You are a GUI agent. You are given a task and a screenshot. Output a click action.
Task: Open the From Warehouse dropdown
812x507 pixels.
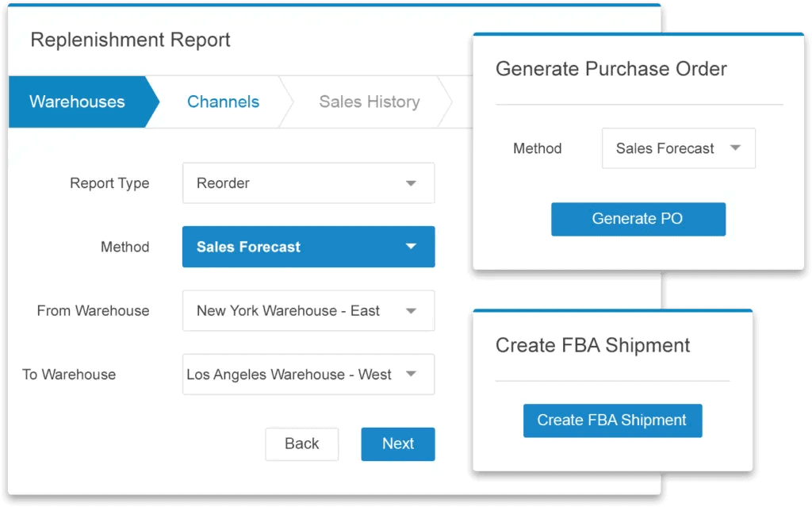click(308, 310)
